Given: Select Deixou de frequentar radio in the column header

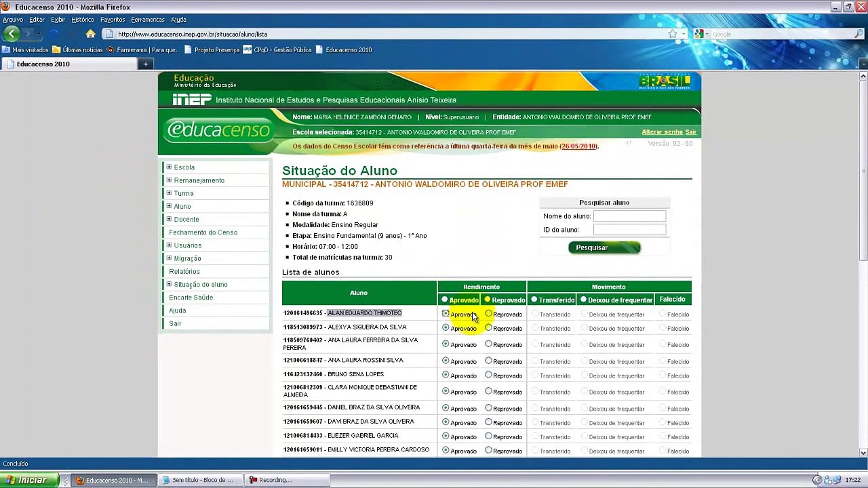Looking at the screenshot, I should pos(584,300).
